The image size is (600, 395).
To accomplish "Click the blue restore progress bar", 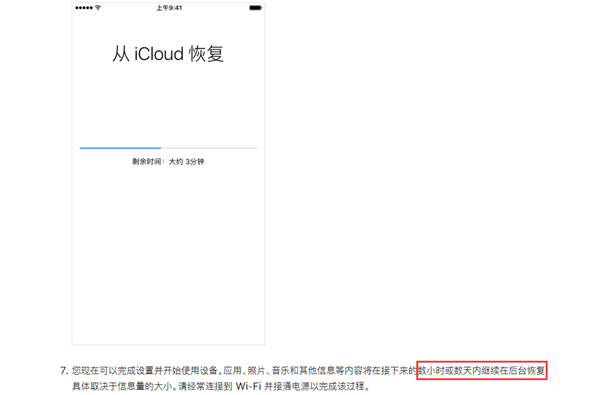I will (x=168, y=148).
